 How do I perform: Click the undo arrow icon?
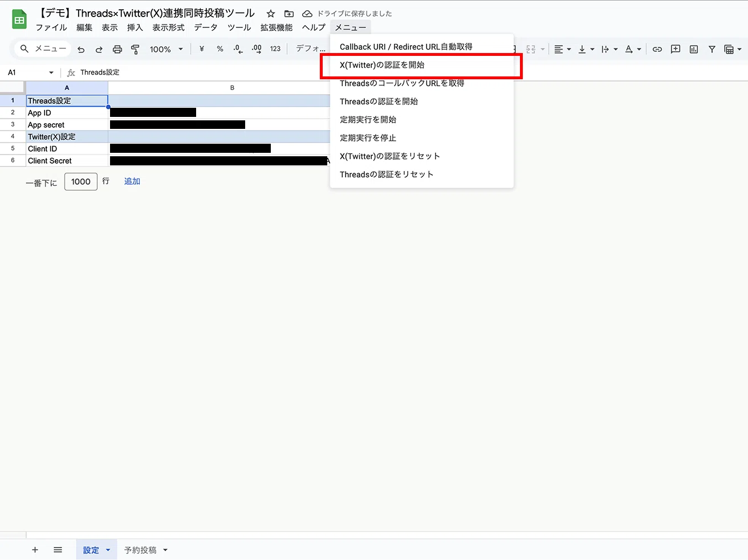click(81, 50)
